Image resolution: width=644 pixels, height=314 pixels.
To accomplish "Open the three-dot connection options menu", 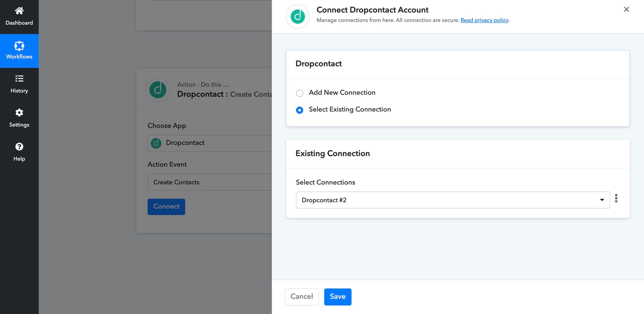I will coord(616,198).
